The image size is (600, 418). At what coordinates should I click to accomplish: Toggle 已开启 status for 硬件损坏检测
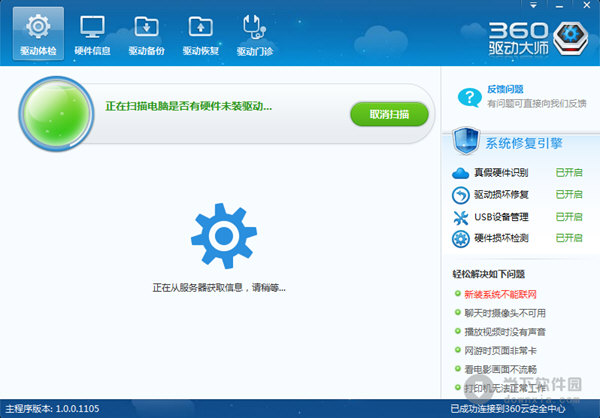pyautogui.click(x=569, y=238)
